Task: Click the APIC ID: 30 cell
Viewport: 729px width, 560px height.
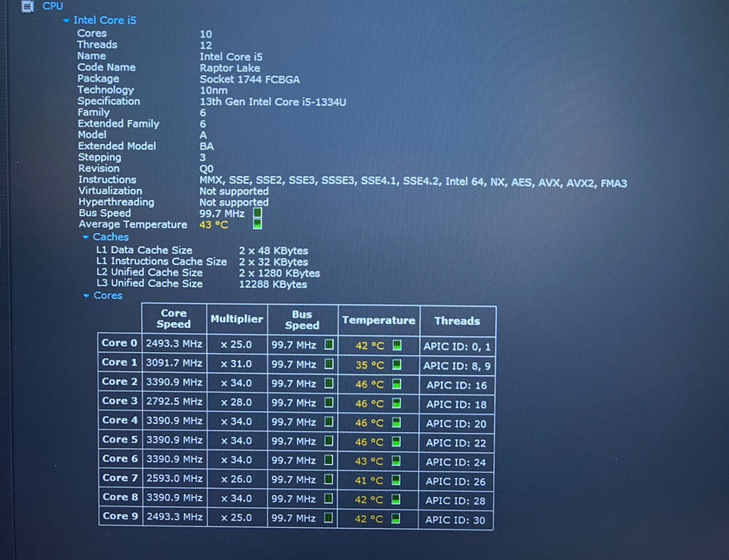Action: coord(455,520)
